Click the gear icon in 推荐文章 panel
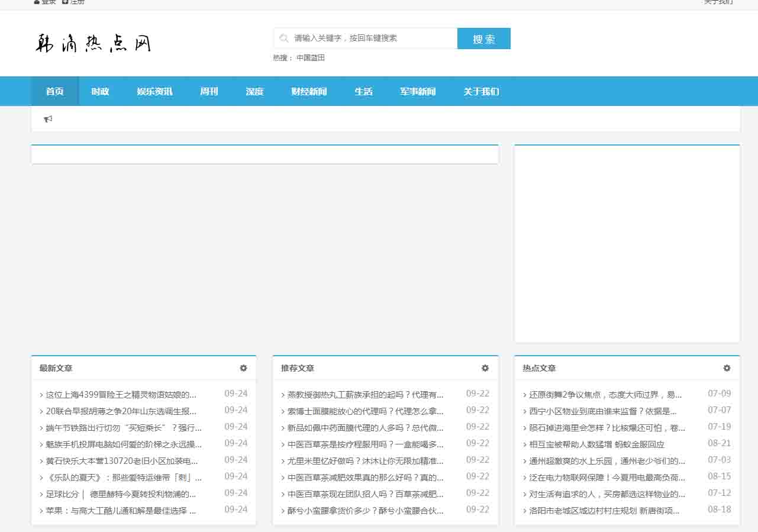 (485, 368)
